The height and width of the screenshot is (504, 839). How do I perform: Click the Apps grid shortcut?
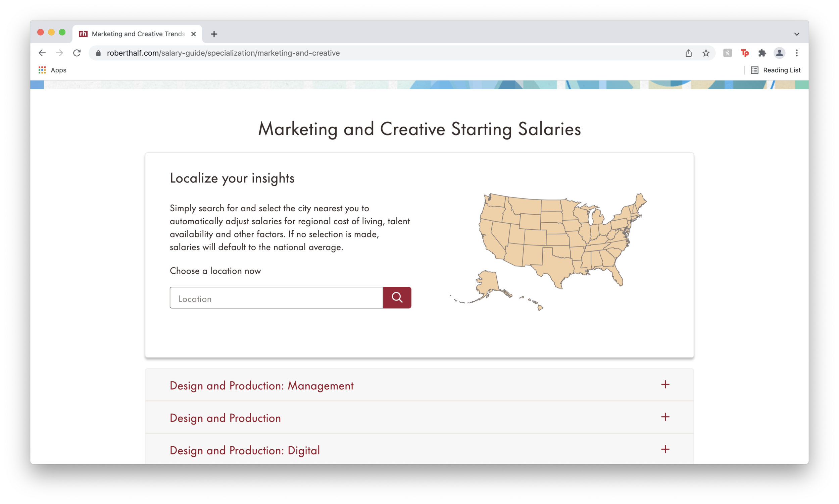tap(52, 70)
